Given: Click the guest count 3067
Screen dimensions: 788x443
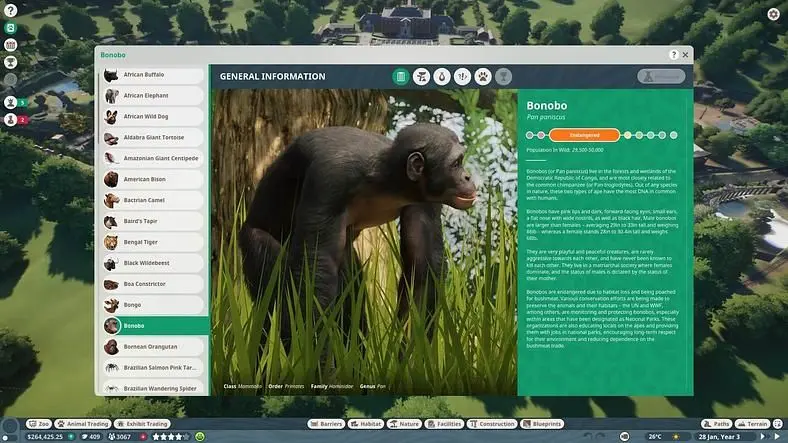Looking at the screenshot, I should pos(120,437).
